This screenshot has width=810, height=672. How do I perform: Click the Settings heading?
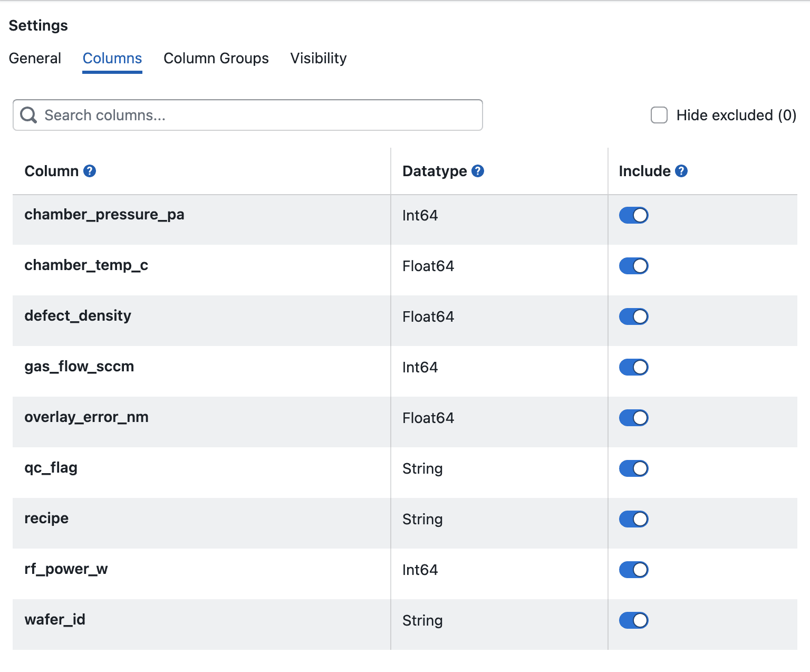(38, 25)
